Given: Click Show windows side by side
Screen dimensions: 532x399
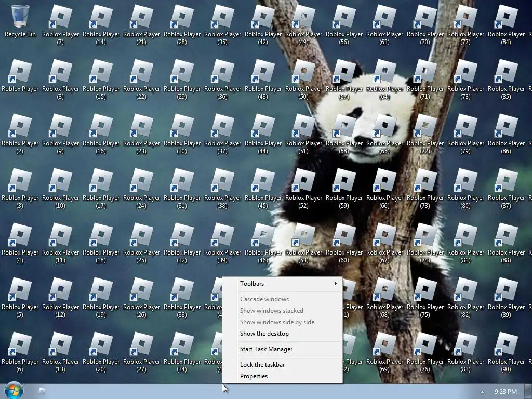Looking at the screenshot, I should (x=282, y=322).
